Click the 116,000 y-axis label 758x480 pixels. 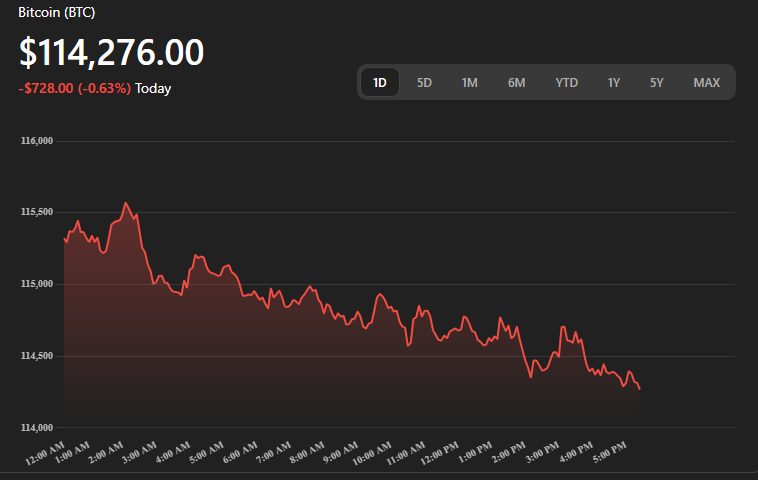point(37,141)
